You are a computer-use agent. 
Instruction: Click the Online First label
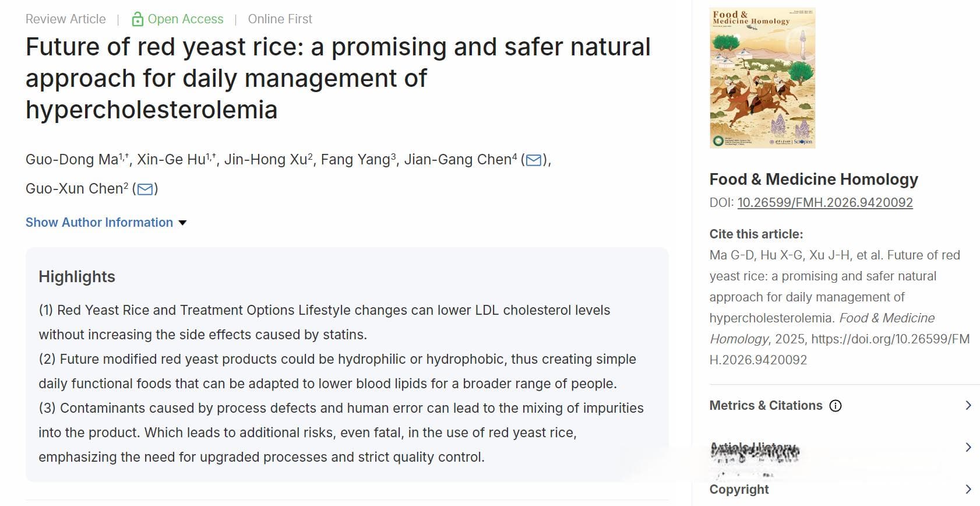click(280, 19)
